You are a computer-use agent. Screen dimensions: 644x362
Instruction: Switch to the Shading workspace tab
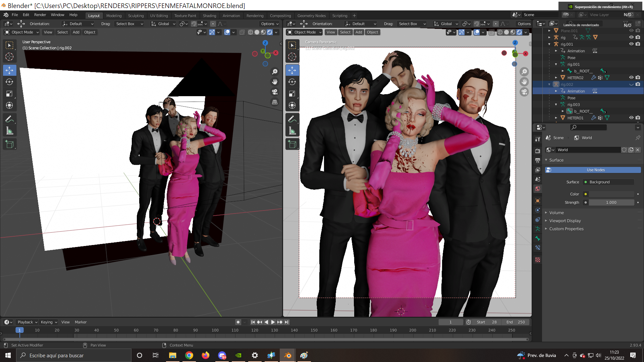click(x=209, y=16)
